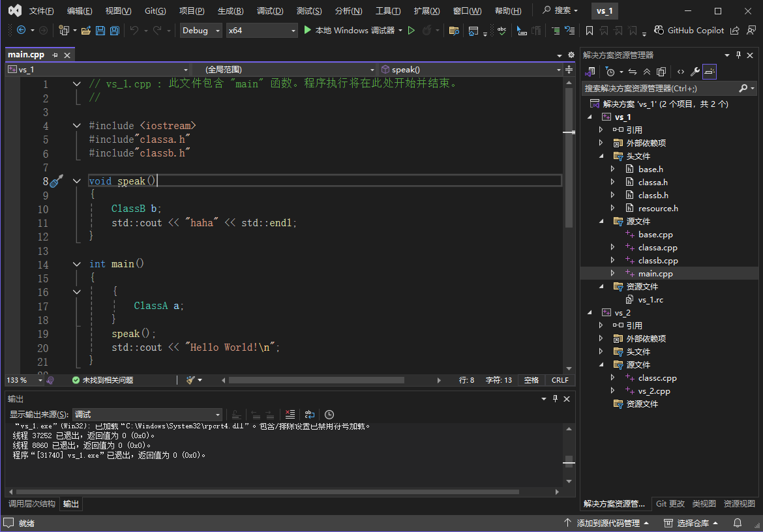This screenshot has height=532, width=763.
Task: Click the new project icon in toolbar
Action: coord(63,30)
